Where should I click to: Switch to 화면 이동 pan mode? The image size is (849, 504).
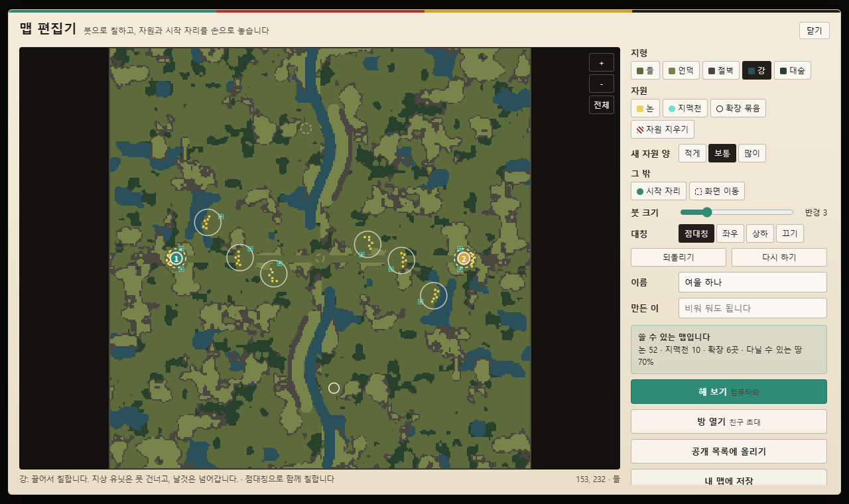(716, 191)
